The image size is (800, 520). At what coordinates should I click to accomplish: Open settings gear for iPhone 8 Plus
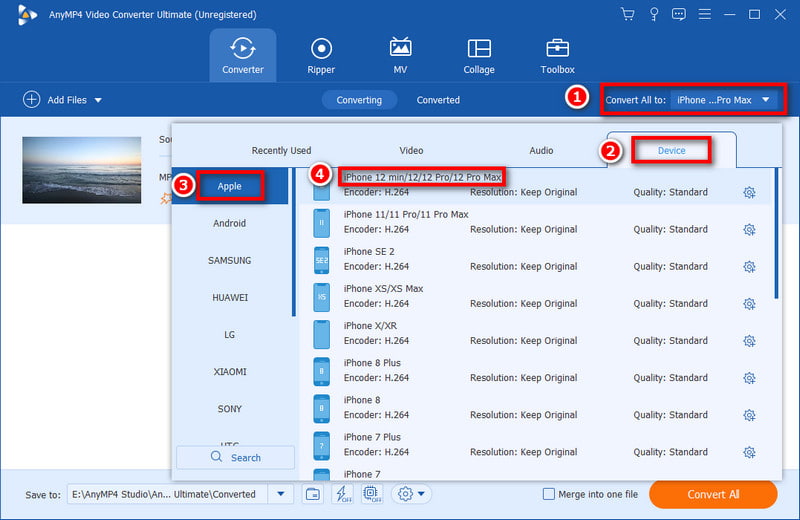tap(749, 378)
